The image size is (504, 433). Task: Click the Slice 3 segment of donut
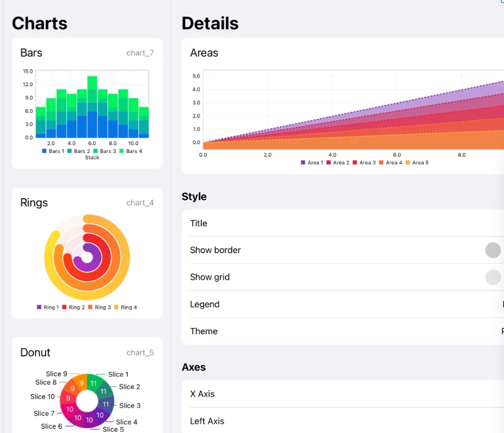(105, 404)
